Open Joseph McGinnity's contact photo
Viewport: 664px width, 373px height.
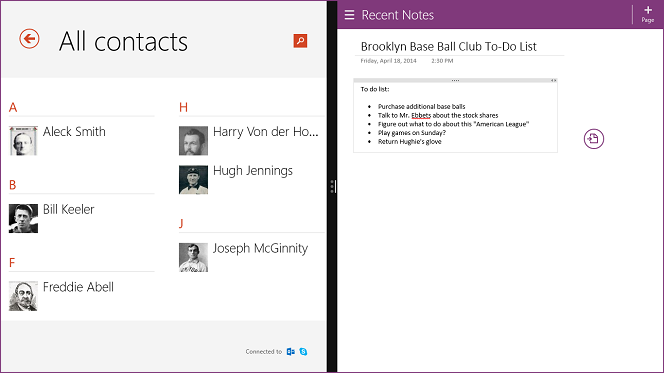pos(193,257)
